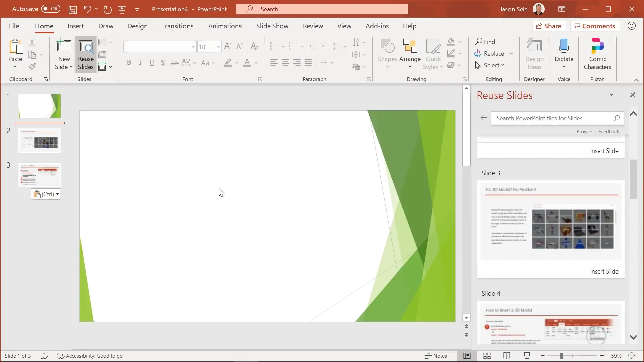Viewport: 644px width, 362px height.
Task: Click the Slide Show icon in status bar
Action: click(527, 356)
